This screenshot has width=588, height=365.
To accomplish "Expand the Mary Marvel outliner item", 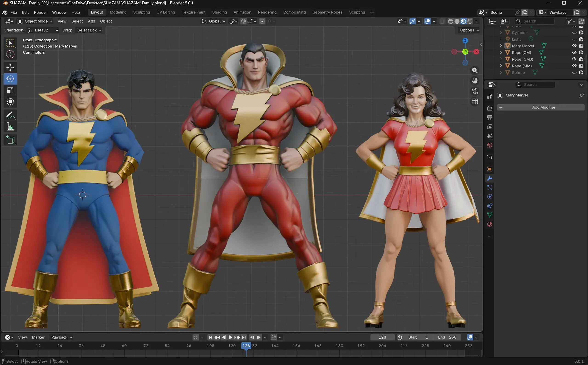I will 501,46.
